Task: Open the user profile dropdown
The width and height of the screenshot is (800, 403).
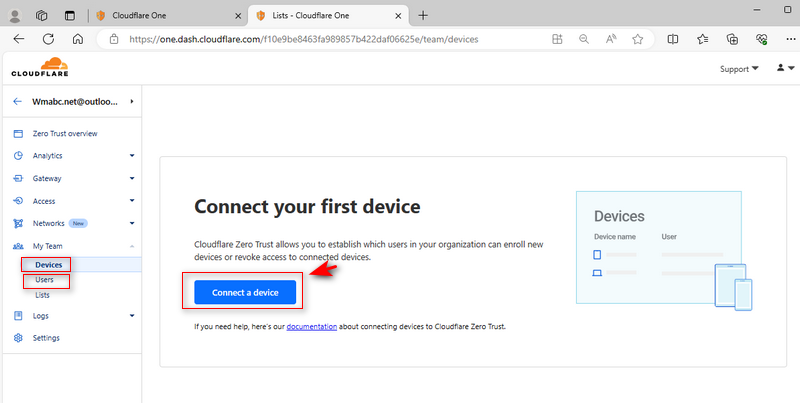Action: [786, 68]
